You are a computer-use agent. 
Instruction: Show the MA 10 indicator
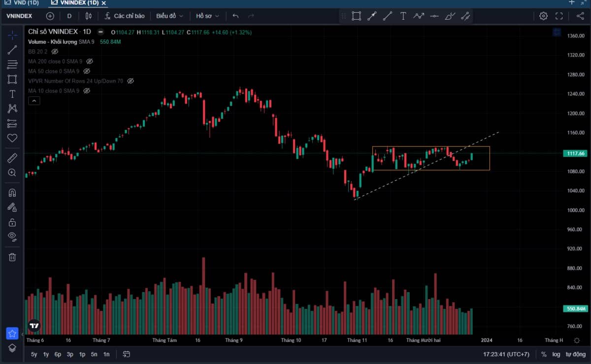click(x=87, y=91)
